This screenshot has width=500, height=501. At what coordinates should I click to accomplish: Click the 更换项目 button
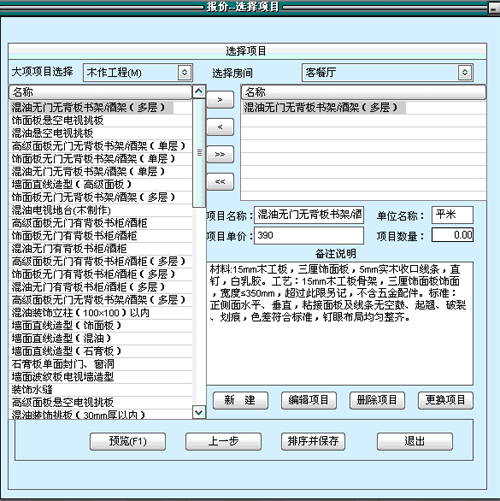point(446,400)
